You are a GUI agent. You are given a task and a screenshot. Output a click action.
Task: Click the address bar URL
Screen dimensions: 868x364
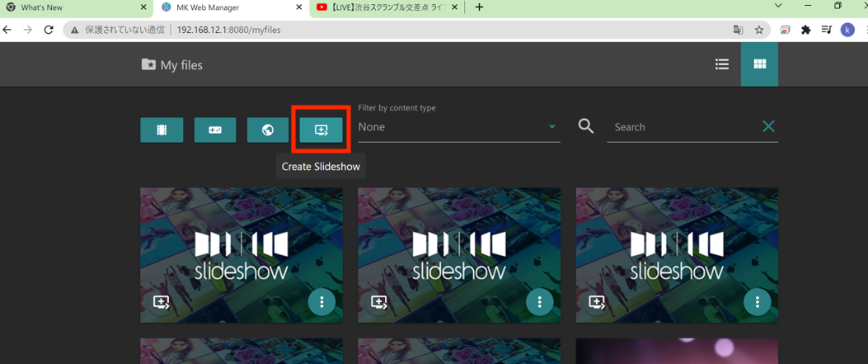coord(229,30)
